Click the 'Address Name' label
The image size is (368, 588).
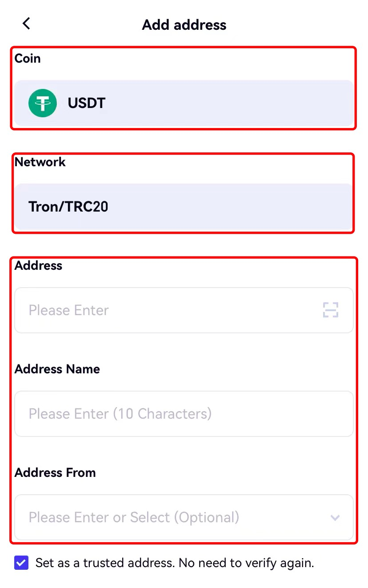point(57,369)
